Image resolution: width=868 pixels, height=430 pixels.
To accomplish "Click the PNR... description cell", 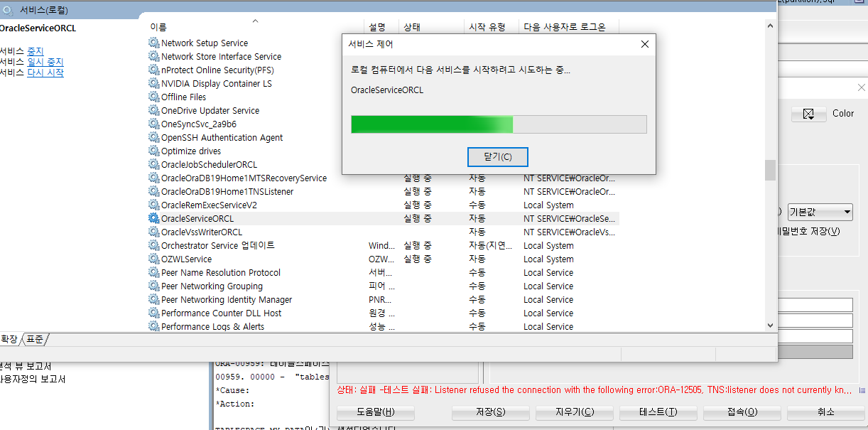I will point(380,300).
